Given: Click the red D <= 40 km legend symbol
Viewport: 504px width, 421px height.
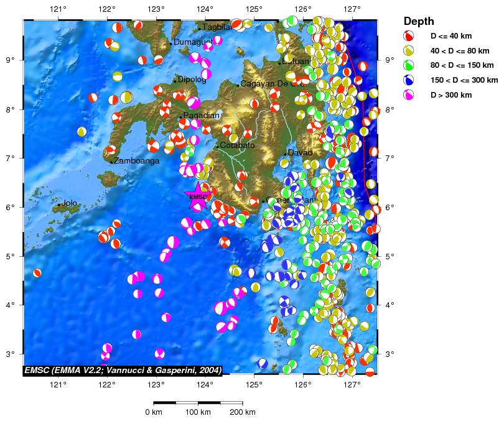Looking at the screenshot, I should (x=409, y=35).
